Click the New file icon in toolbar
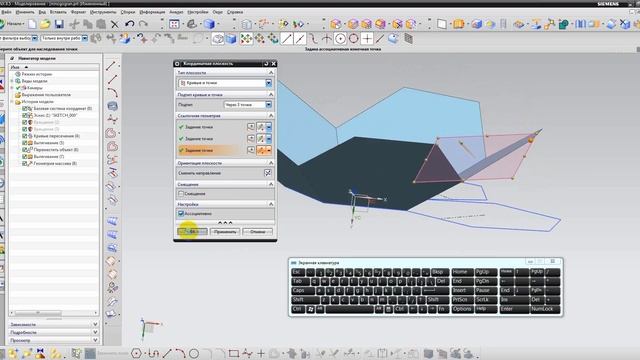 [x=32, y=24]
